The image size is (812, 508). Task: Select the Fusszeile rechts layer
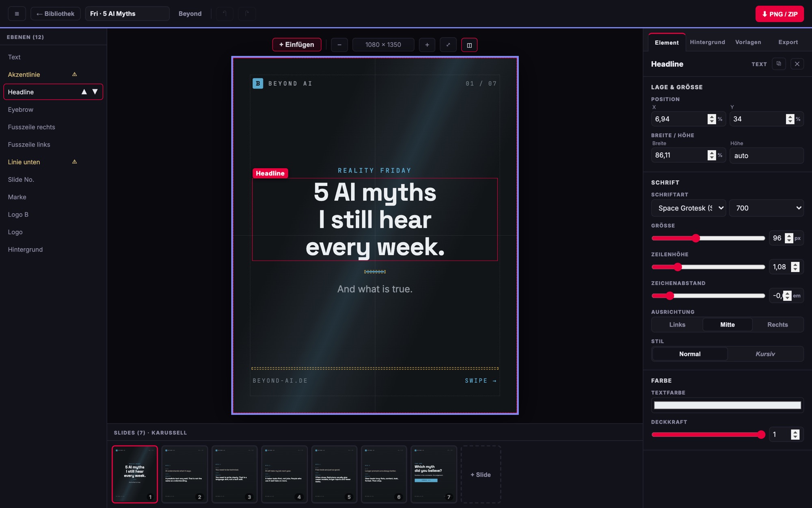coord(53,127)
